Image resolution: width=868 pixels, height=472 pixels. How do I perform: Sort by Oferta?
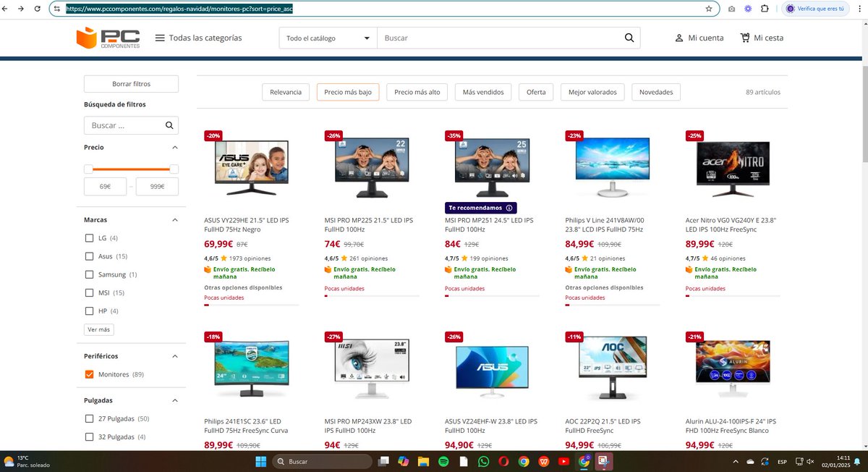(x=536, y=92)
